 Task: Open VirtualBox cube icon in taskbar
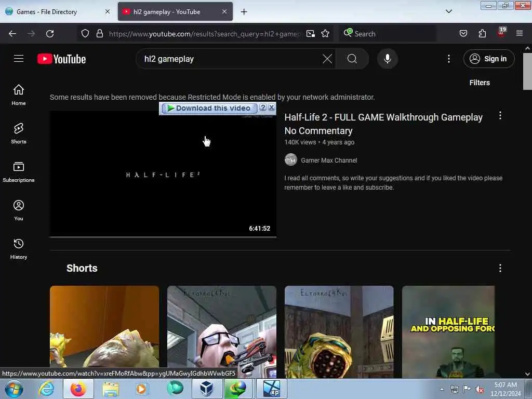[x=206, y=389]
